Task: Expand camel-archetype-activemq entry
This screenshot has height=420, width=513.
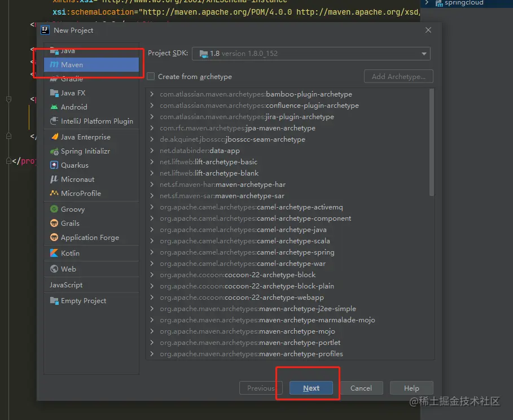Action: click(x=152, y=207)
